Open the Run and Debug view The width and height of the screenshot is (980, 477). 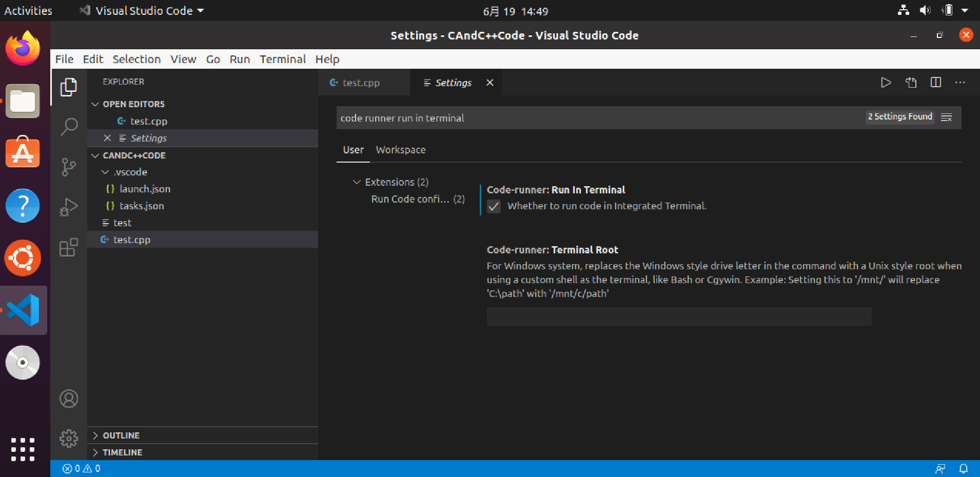pos(69,207)
